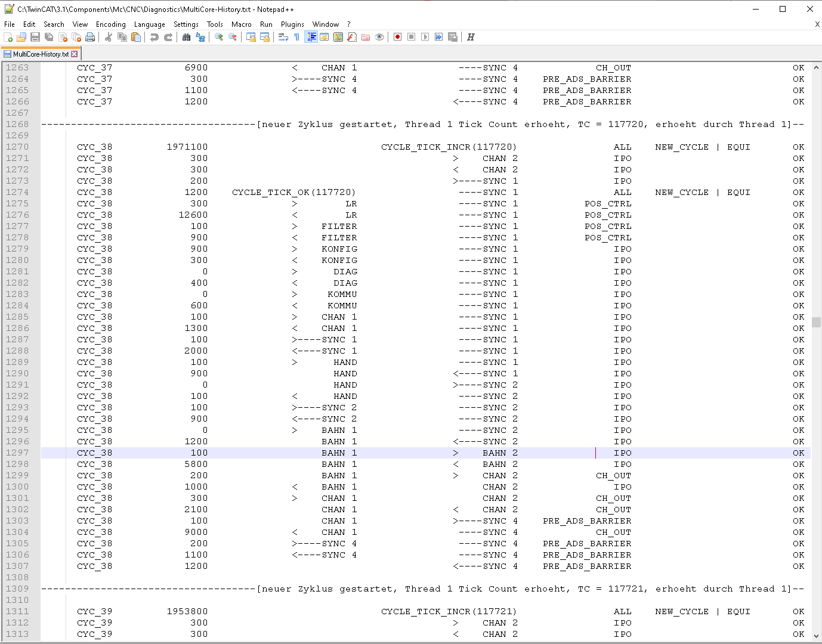Click text CYCLE_TICK_INCR(117720)
This screenshot has height=644, width=822.
[449, 147]
